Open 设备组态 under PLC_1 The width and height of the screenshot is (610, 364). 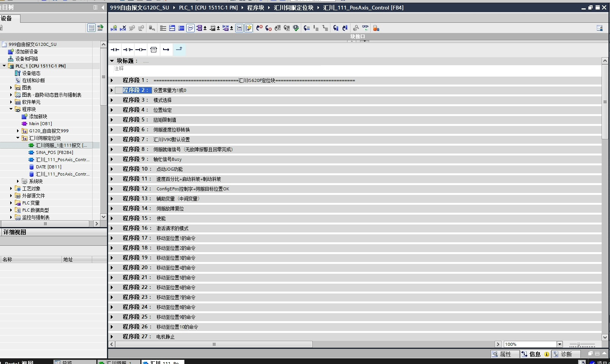pos(28,73)
